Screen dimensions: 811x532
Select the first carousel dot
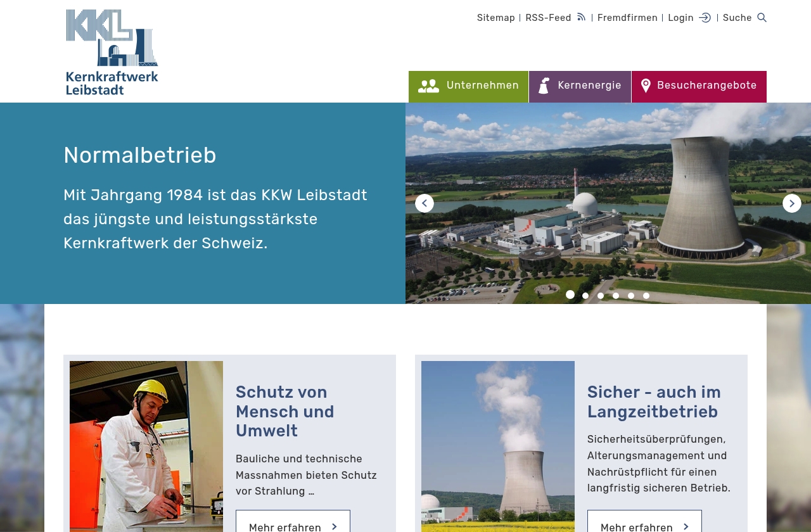(x=570, y=294)
